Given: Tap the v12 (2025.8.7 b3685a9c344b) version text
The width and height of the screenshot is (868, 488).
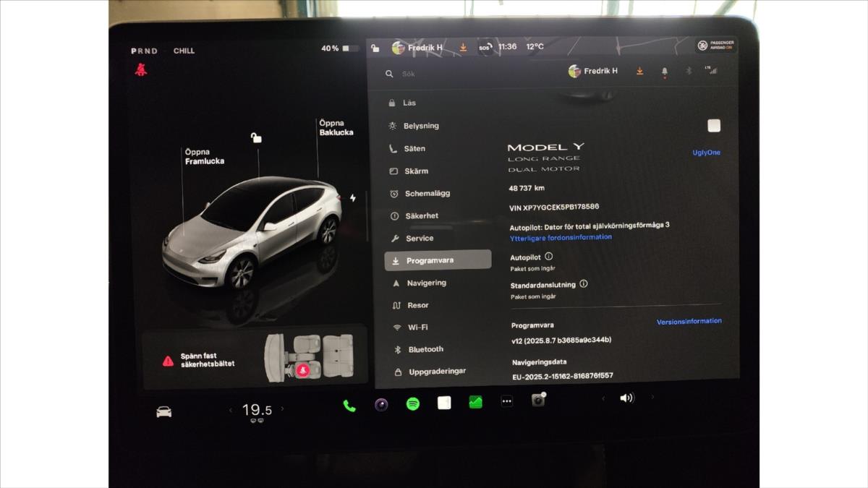Looking at the screenshot, I should [x=561, y=340].
